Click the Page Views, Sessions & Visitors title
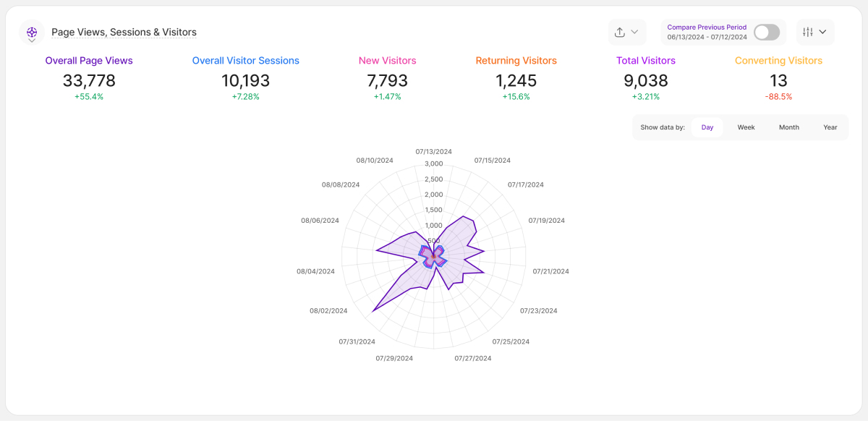 (x=124, y=33)
